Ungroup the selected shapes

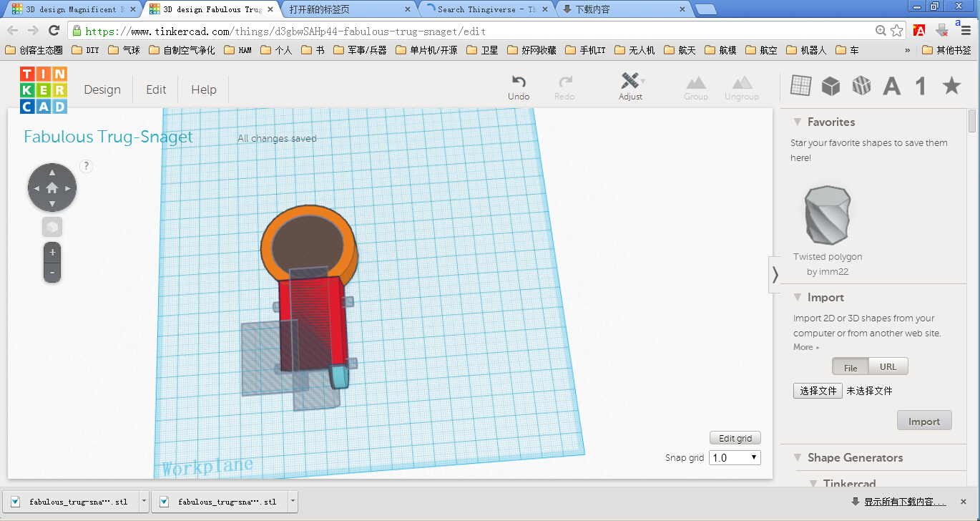tap(742, 88)
